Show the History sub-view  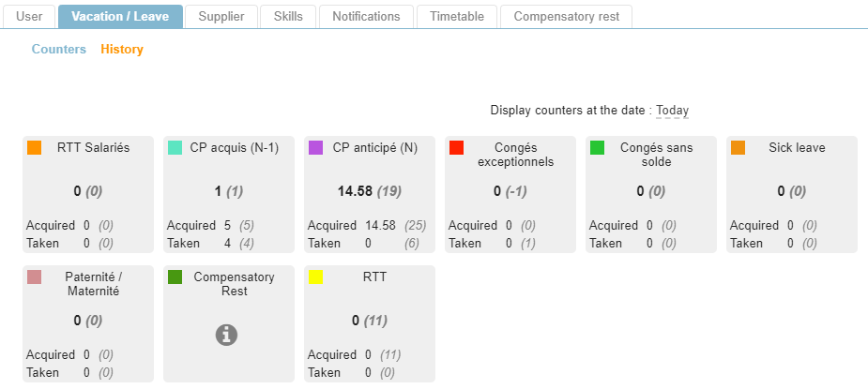pos(122,50)
